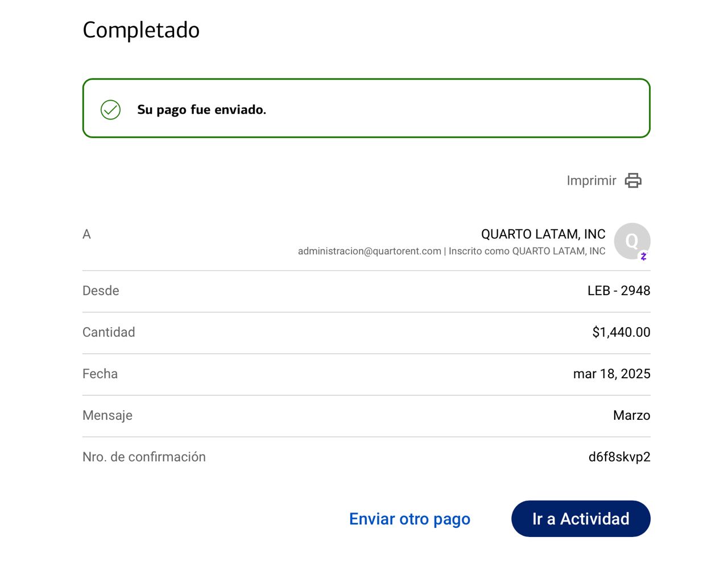728x562 pixels.
Task: Click the Fecha label
Action: (100, 374)
